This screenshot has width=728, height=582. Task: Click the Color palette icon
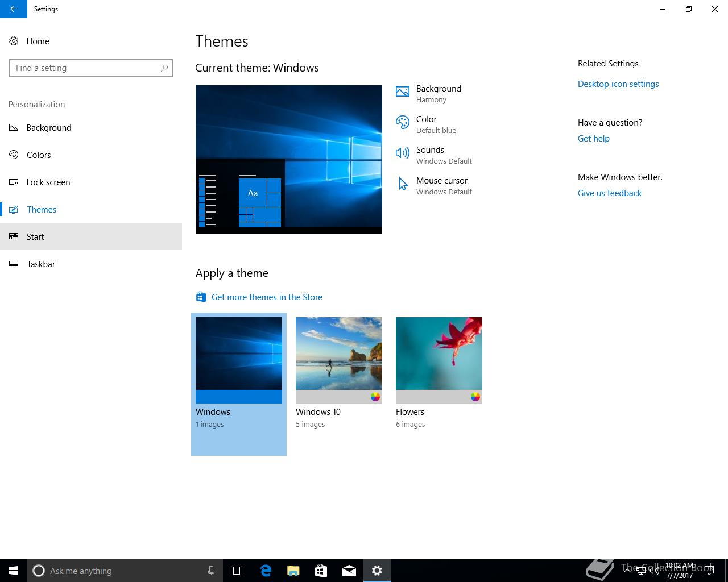[x=403, y=123]
